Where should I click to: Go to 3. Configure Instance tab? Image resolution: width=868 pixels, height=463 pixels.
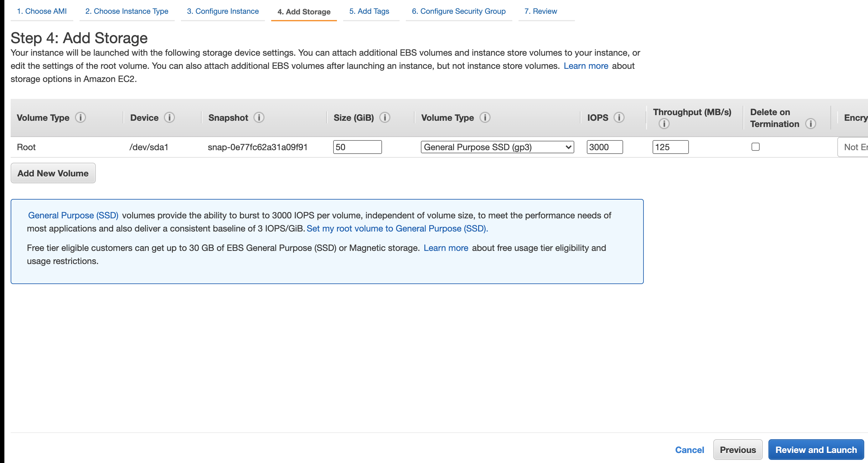click(x=223, y=11)
